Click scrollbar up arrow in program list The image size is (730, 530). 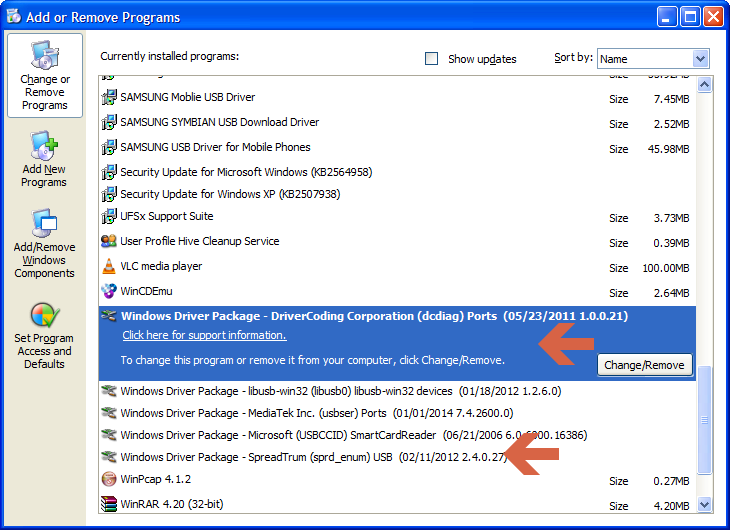coord(704,85)
